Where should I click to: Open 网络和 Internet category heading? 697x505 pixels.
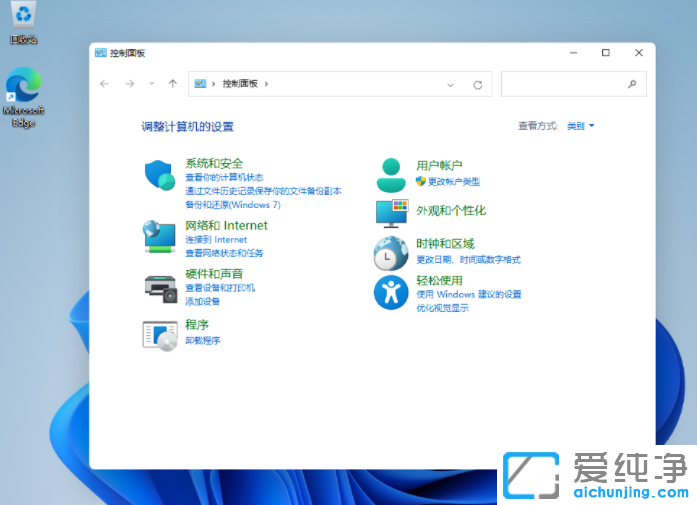pos(226,225)
